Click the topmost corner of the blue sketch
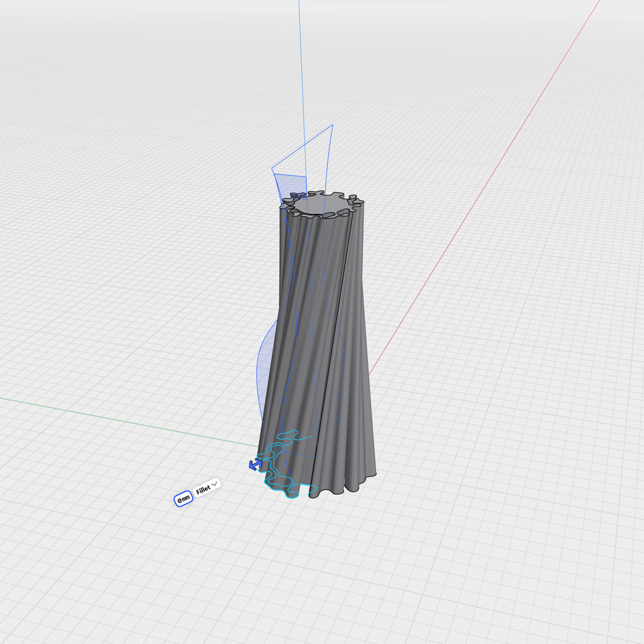The height and width of the screenshot is (644, 644). (332, 125)
